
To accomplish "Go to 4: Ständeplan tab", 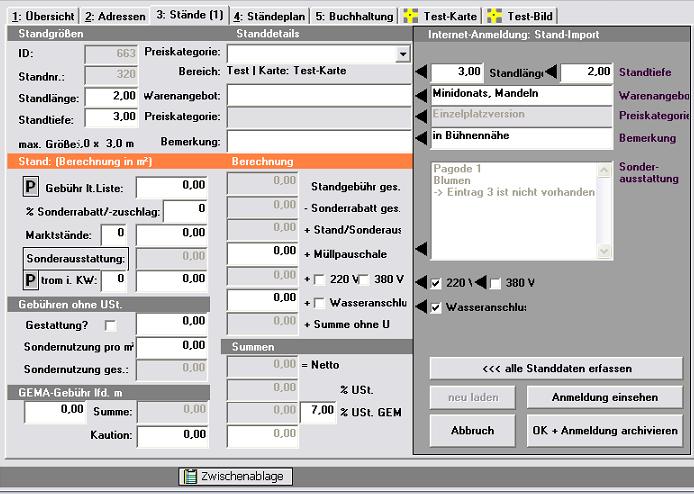I will [269, 16].
